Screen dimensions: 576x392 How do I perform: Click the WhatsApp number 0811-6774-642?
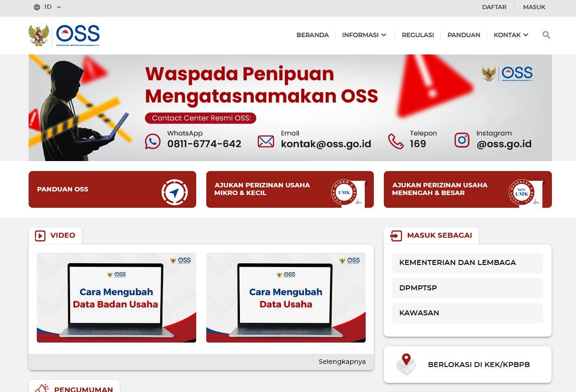(204, 144)
